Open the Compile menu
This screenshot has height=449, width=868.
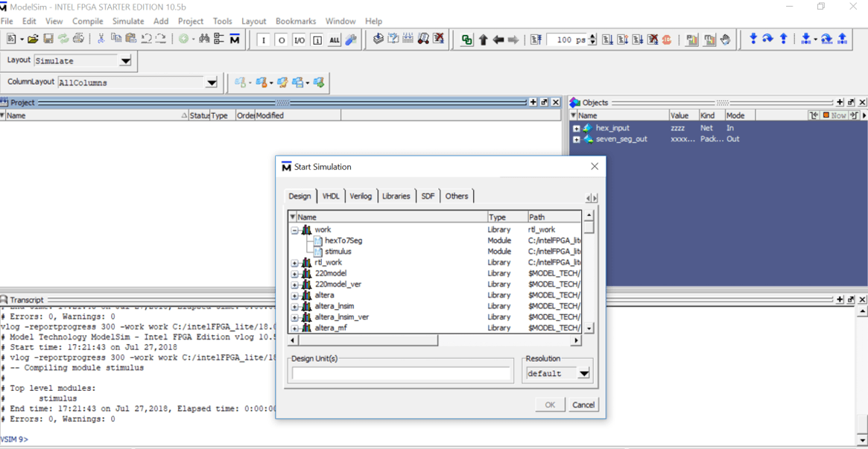tap(88, 21)
